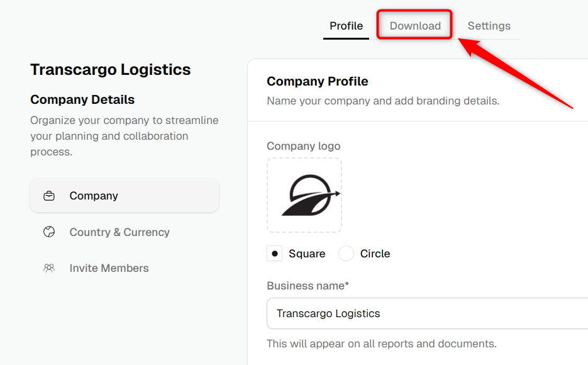Click the Transcargo Logistics page title
Viewport: 588px width, 365px height.
coord(111,70)
